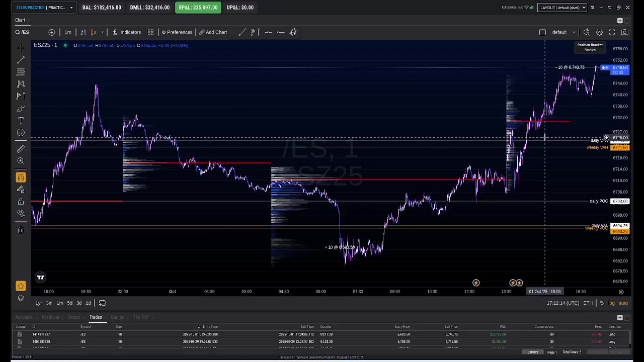The width and height of the screenshot is (644, 362).
Task: Select the bars chart style icon
Action: pos(84,32)
